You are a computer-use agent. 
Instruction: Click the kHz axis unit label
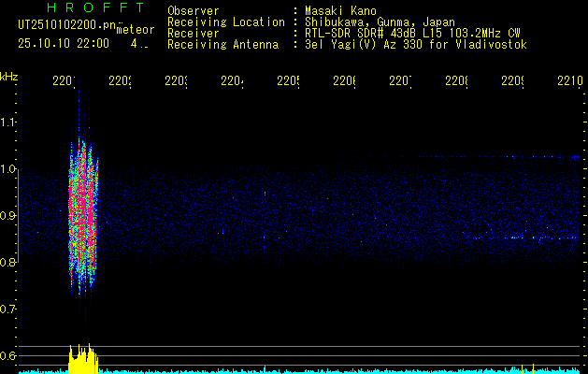(x=9, y=77)
